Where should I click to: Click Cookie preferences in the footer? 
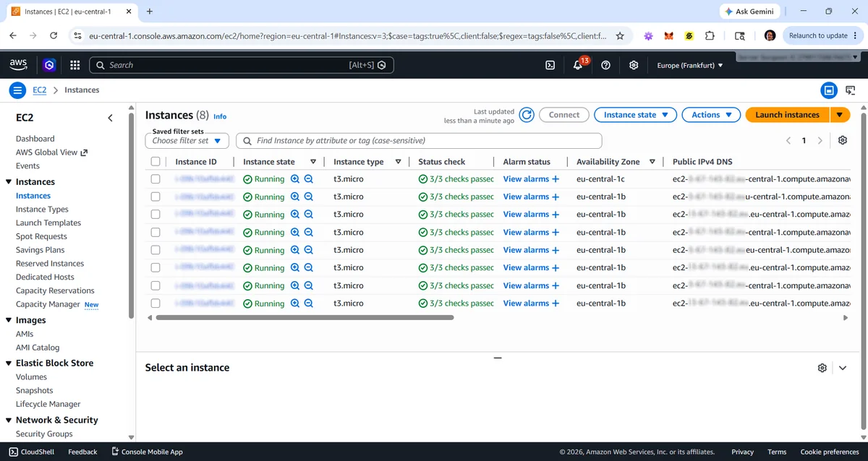(x=830, y=452)
